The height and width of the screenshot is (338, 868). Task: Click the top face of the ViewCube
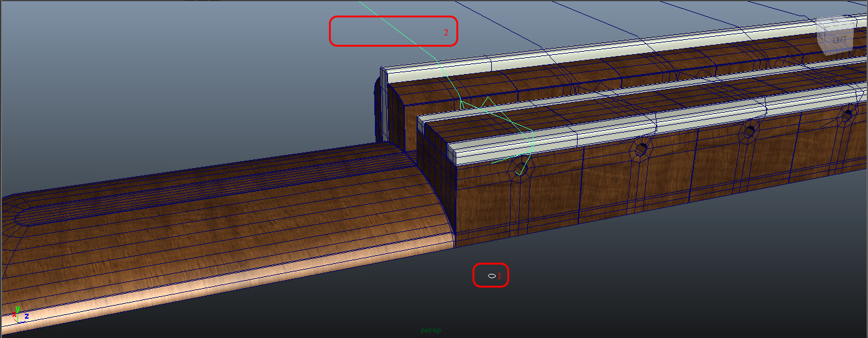point(836,22)
